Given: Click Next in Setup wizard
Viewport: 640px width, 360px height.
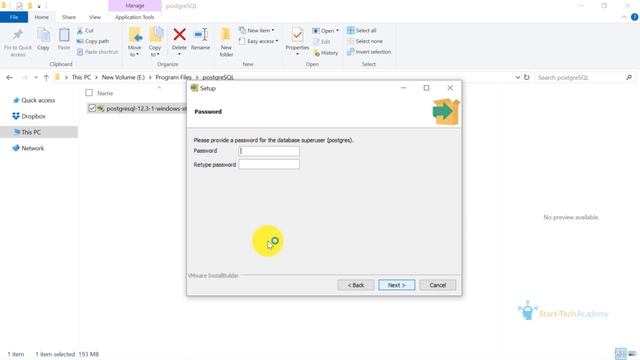Looking at the screenshot, I should coord(397,285).
